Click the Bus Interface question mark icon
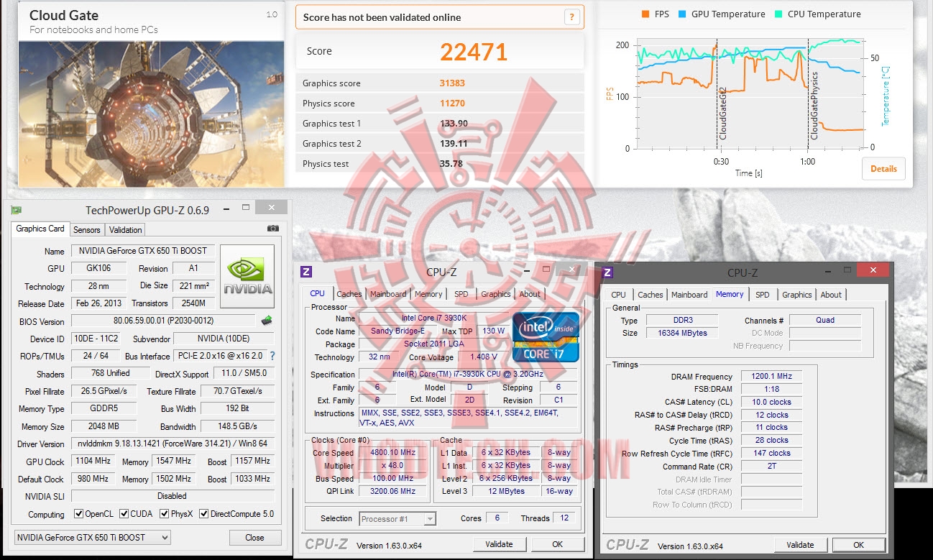 coord(272,356)
